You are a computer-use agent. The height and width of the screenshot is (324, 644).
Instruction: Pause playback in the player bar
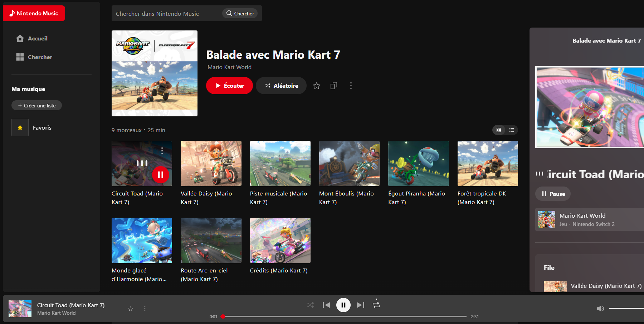tap(343, 305)
